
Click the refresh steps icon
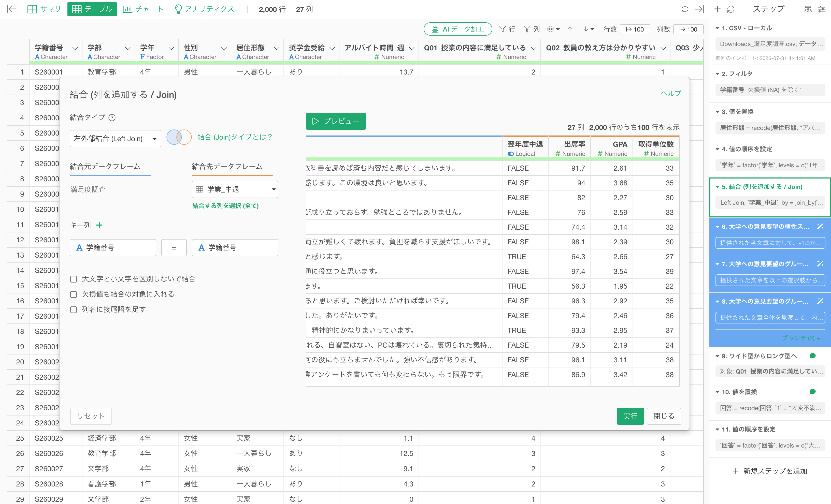730,9
